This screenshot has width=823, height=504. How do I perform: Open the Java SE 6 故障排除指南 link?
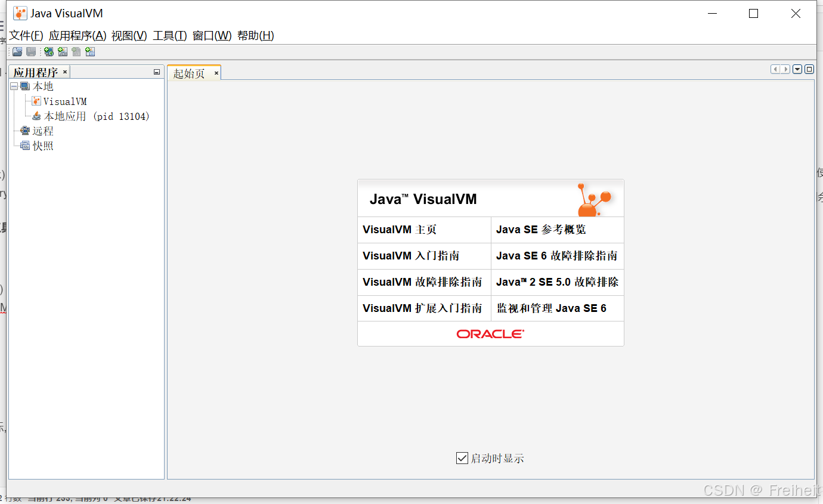[x=556, y=256]
